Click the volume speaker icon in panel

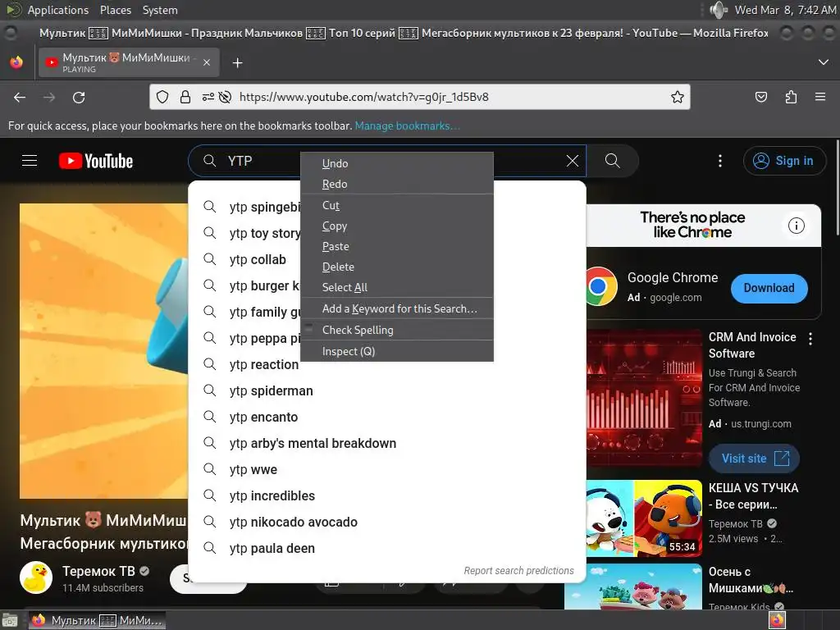click(x=718, y=10)
